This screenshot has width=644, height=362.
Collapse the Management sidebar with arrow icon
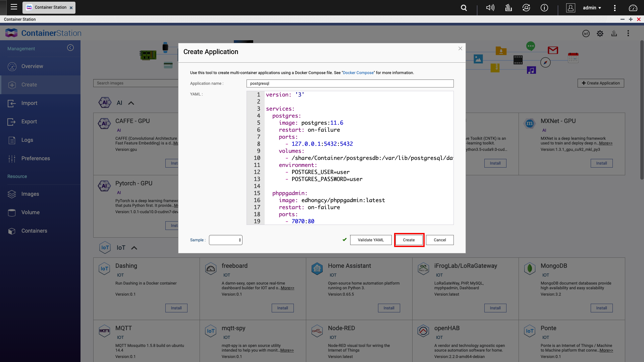coord(70,48)
